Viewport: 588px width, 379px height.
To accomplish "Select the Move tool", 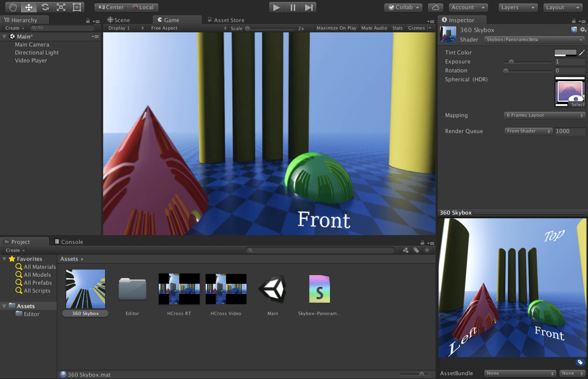I will [29, 7].
